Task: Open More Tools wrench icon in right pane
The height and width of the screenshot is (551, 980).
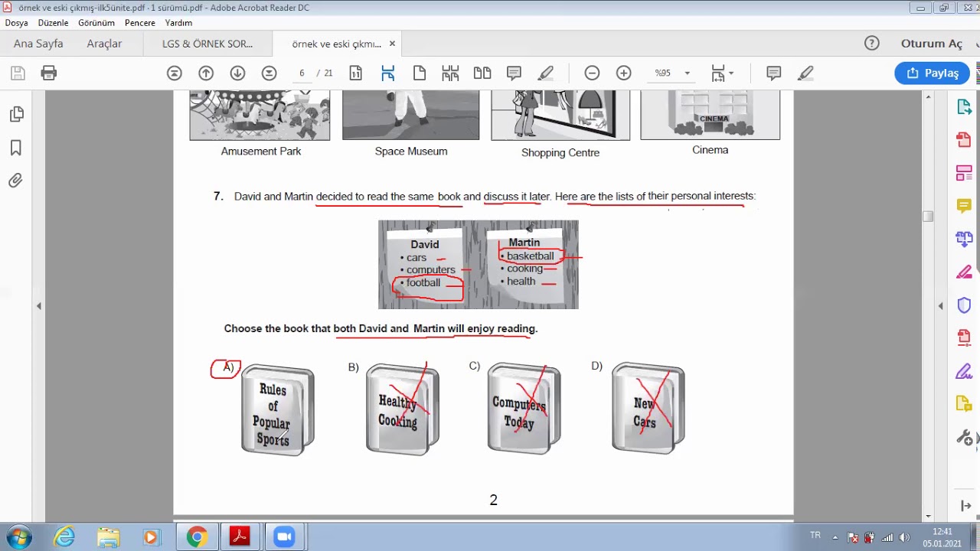Action: tap(964, 438)
